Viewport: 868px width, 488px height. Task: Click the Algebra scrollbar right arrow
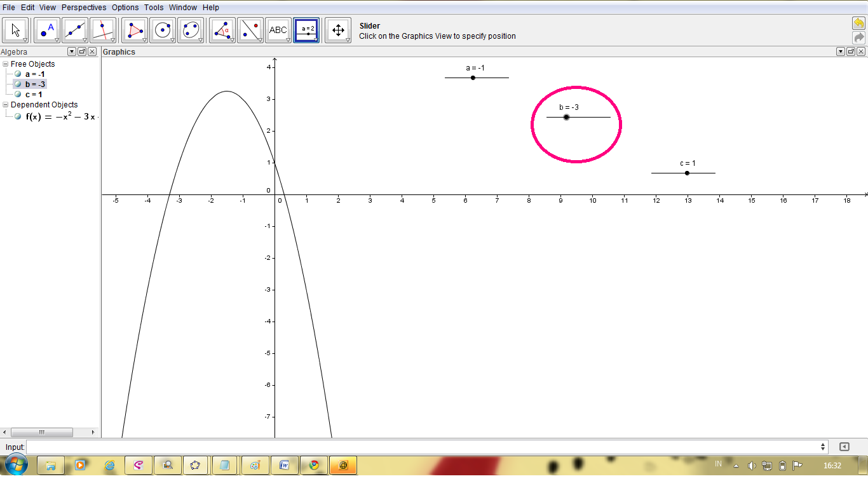[93, 432]
